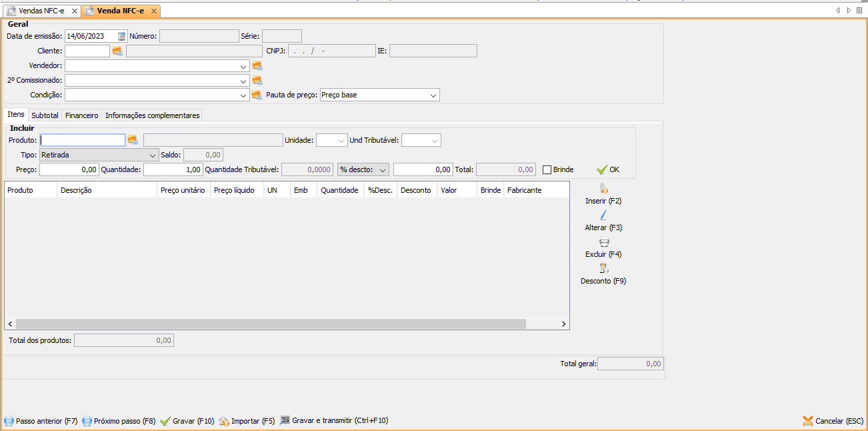This screenshot has height=431, width=868.
Task: Switch to the Subtotal tab
Action: [x=45, y=115]
